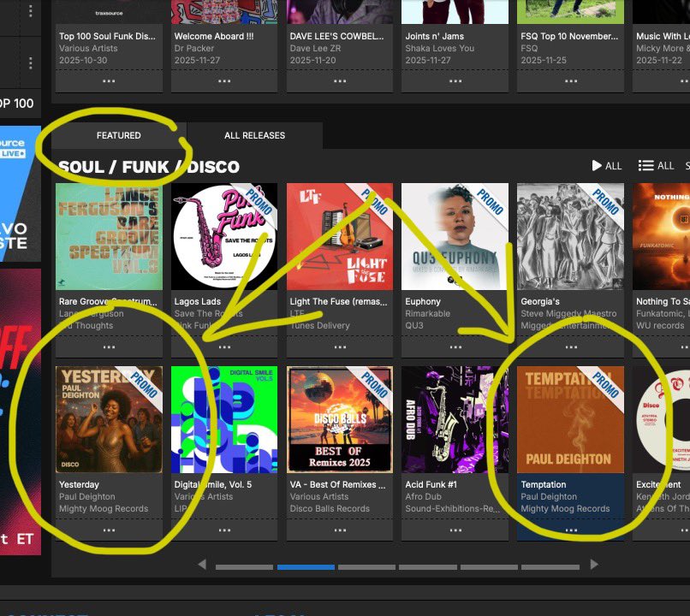
Task: Open Joints n' Jams chart title
Action: point(434,37)
